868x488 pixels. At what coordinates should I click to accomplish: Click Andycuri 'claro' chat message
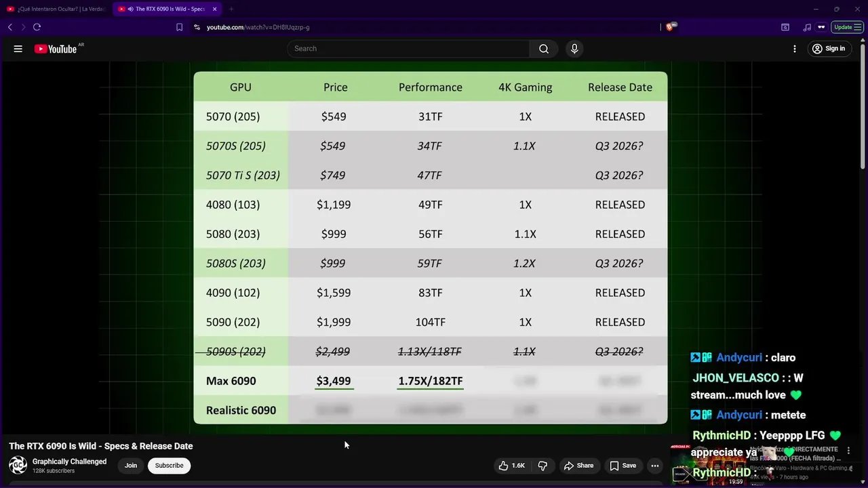coord(743,357)
